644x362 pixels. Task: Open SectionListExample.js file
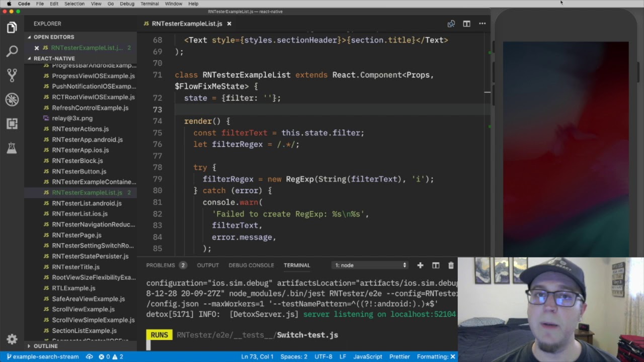coord(84,330)
